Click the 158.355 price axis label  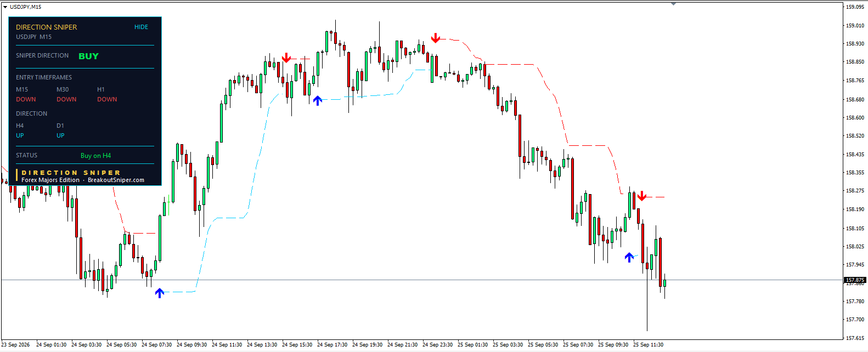[x=855, y=172]
